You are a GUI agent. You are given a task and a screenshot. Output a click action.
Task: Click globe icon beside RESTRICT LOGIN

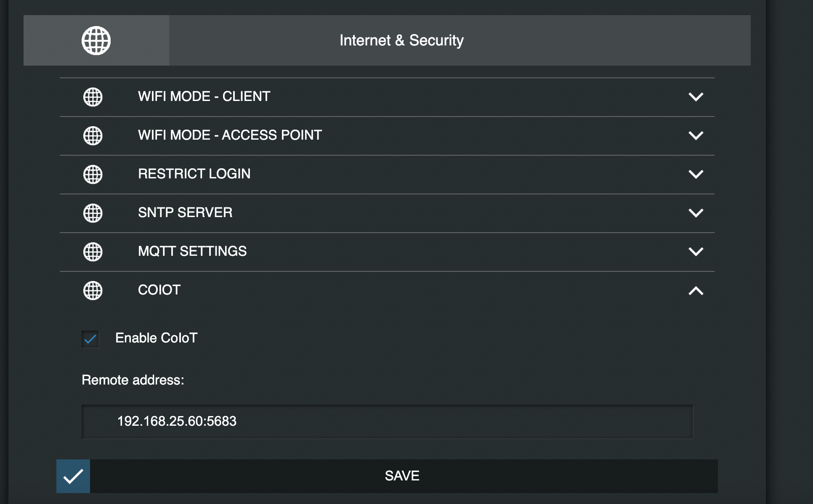[x=93, y=174]
